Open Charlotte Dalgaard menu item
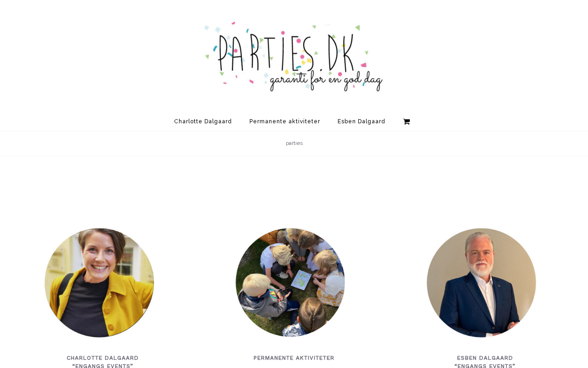This screenshot has height=368, width=588. [203, 121]
